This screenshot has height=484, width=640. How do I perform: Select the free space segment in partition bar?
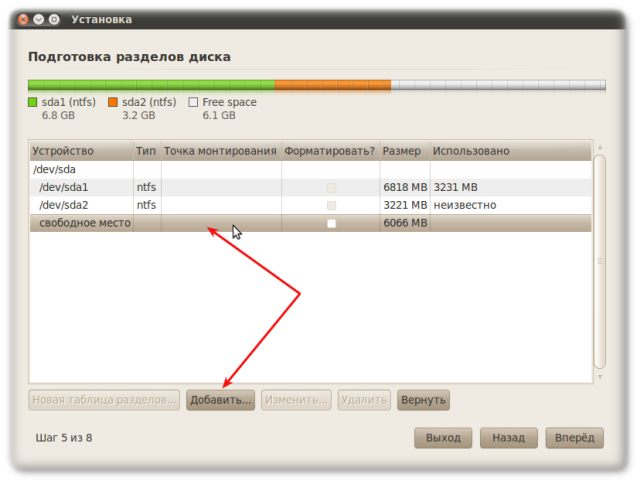point(497,85)
